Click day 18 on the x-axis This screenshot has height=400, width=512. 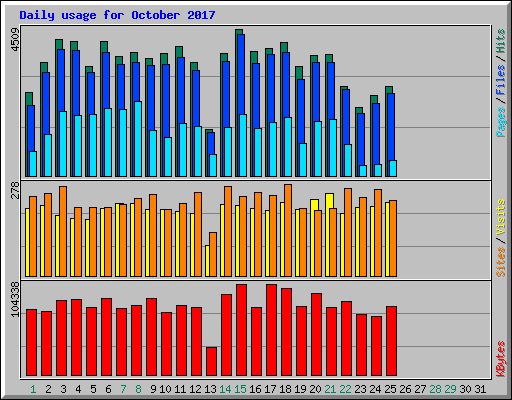click(x=285, y=389)
